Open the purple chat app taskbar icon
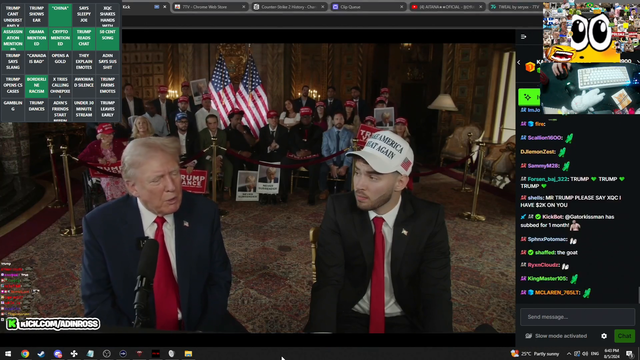 click(x=58, y=353)
